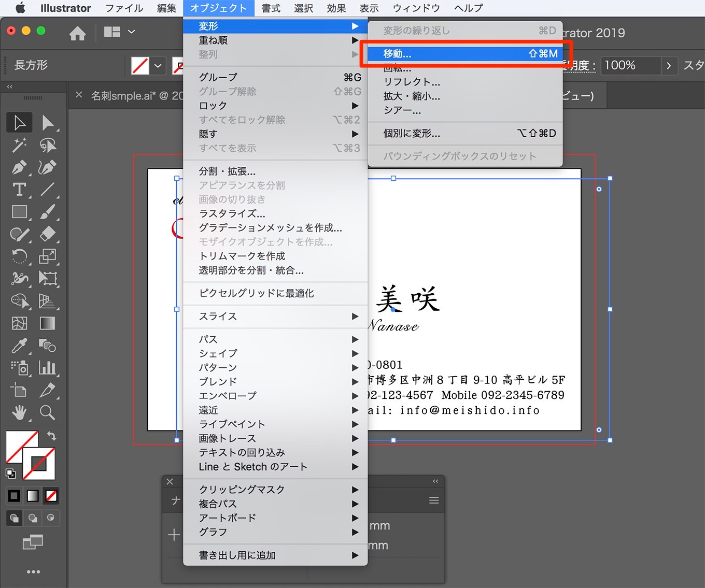
Task: Click グループ in the Object menu
Action: point(275,78)
